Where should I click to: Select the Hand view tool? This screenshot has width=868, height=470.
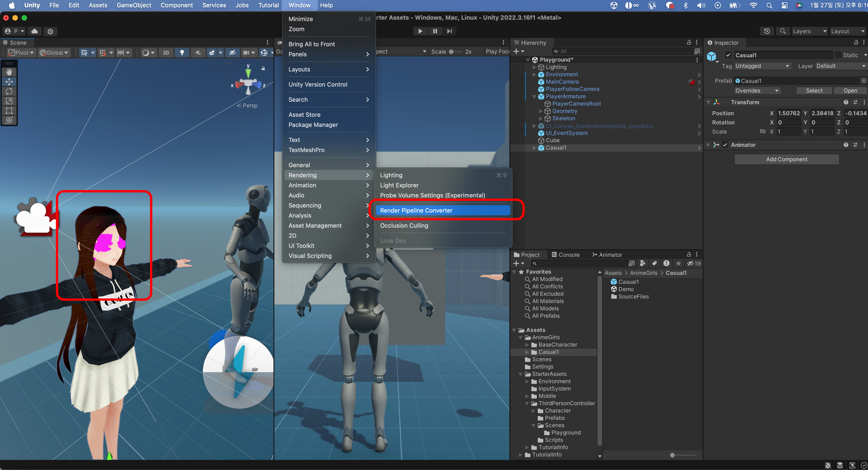pyautogui.click(x=9, y=72)
